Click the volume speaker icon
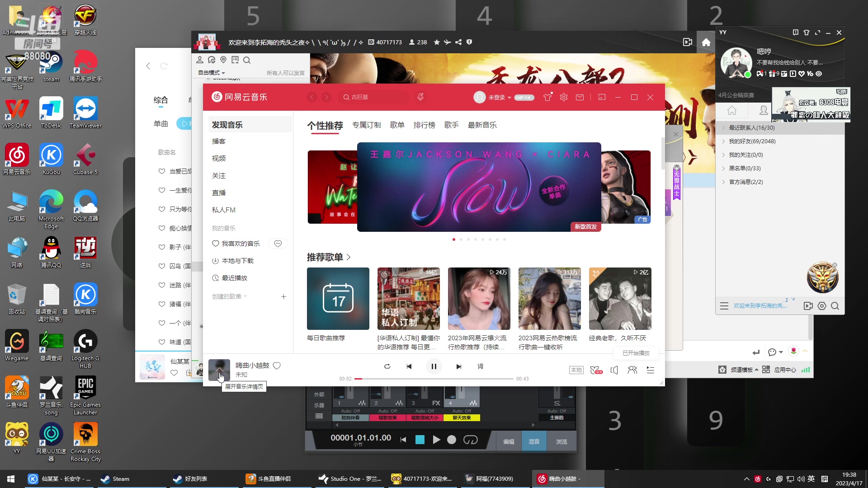 click(614, 370)
